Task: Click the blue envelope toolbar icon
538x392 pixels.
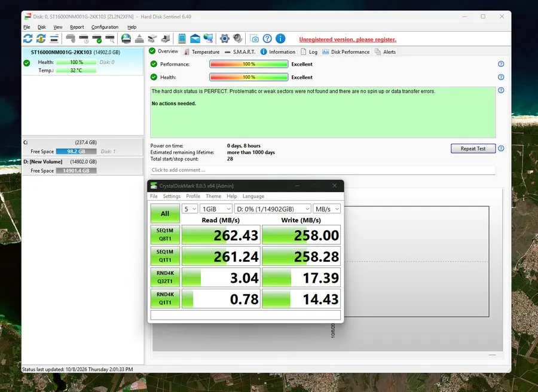Action: [195, 38]
